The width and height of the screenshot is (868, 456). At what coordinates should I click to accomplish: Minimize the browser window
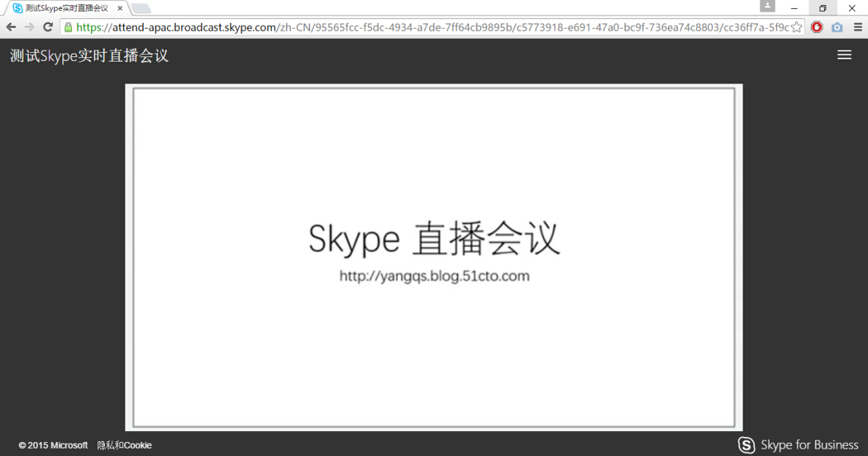(x=794, y=8)
